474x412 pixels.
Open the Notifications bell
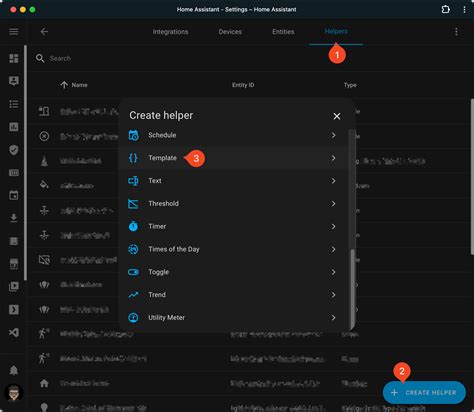tap(14, 370)
